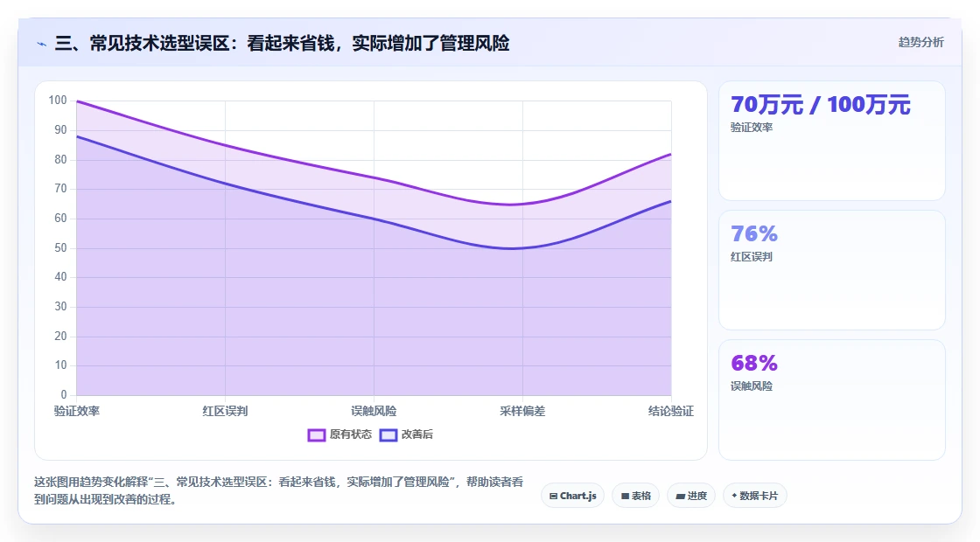This screenshot has width=980, height=542.
Task: Click the 30 y-axis tick label
Action: [60, 307]
